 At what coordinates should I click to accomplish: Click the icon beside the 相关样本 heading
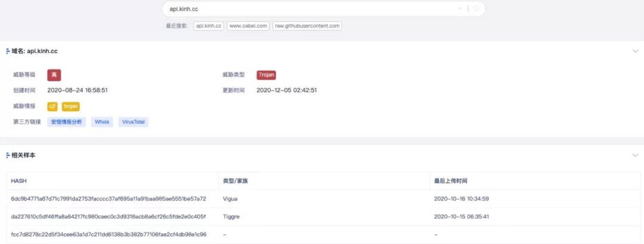coord(8,155)
